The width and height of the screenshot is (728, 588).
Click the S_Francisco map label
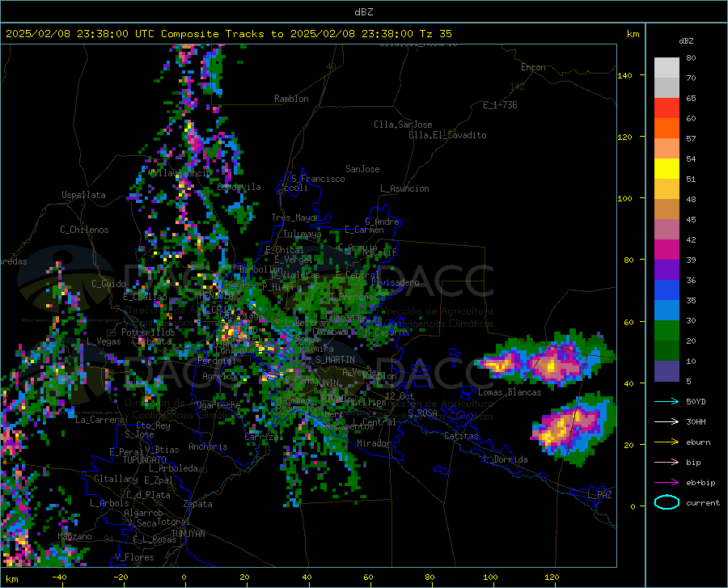coord(318,179)
